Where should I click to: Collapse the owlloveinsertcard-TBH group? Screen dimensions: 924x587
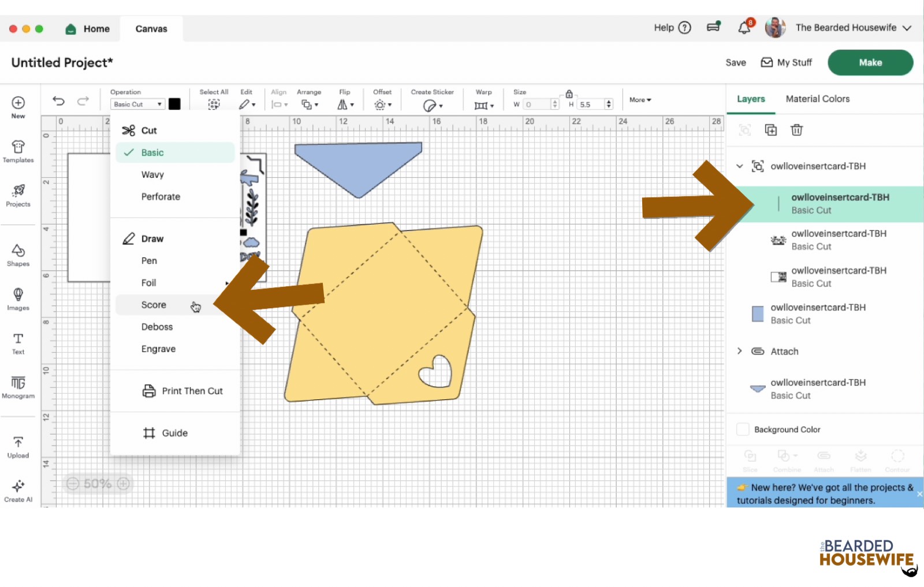pos(739,166)
